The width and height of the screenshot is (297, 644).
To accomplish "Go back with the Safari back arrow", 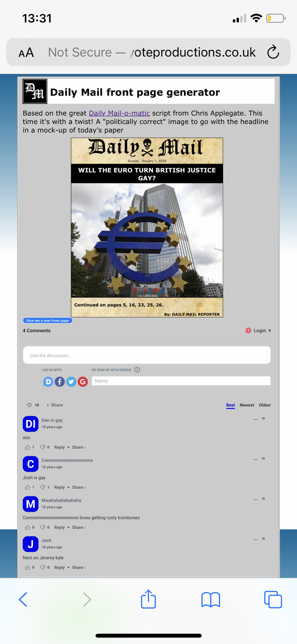I will pos(23,599).
